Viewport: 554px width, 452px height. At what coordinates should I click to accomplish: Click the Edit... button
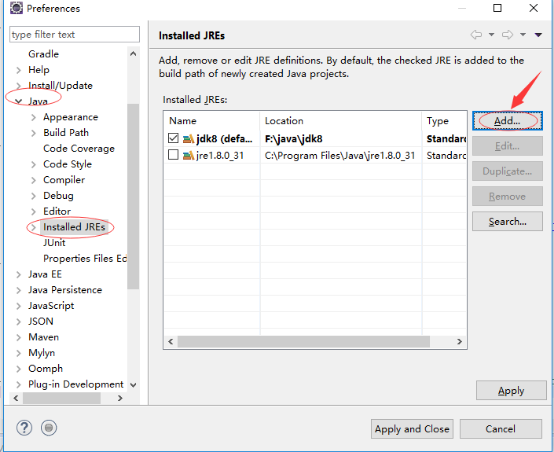tap(507, 146)
